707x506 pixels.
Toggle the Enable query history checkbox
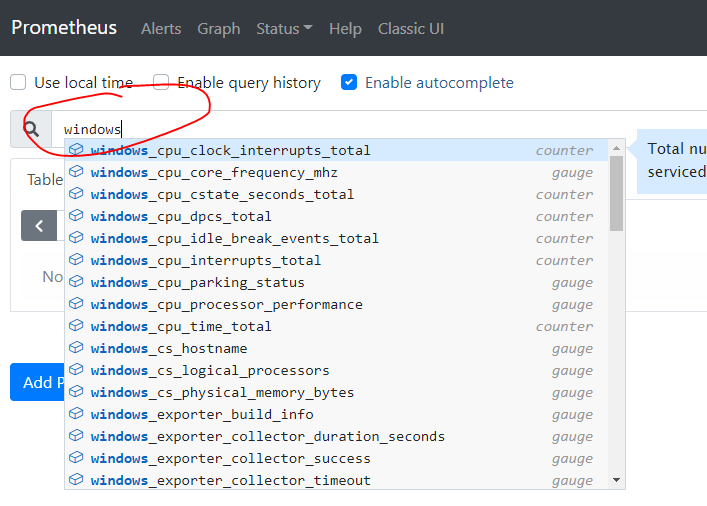tap(161, 82)
